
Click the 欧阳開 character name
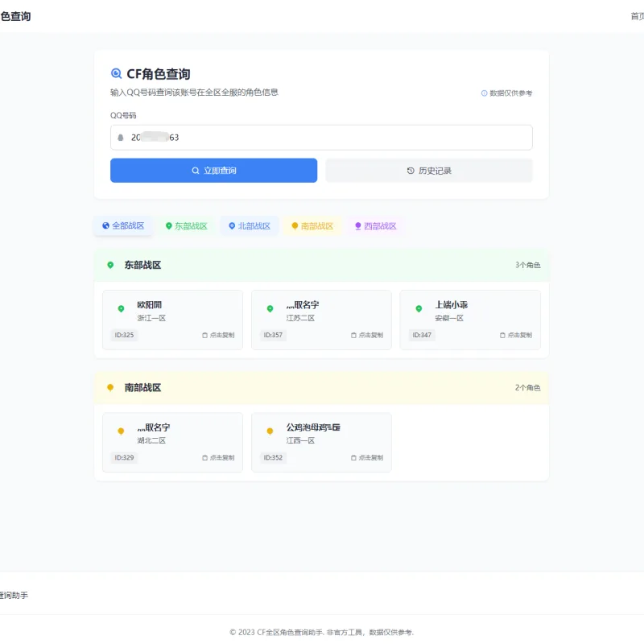[x=150, y=305]
